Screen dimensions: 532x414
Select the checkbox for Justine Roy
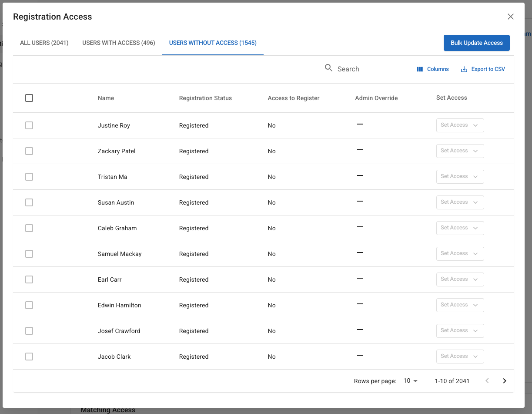(29, 125)
